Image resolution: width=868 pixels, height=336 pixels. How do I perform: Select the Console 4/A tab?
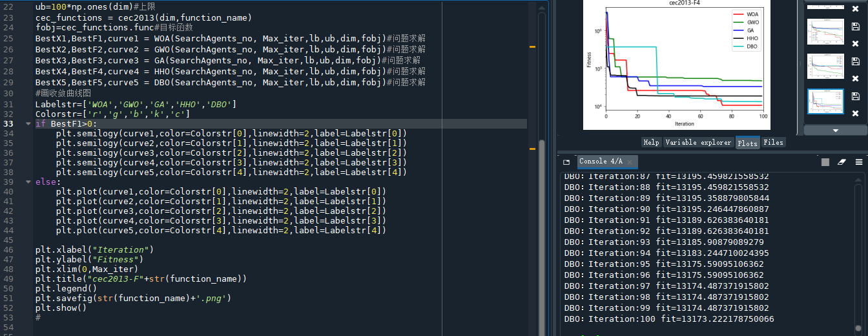[x=601, y=162]
